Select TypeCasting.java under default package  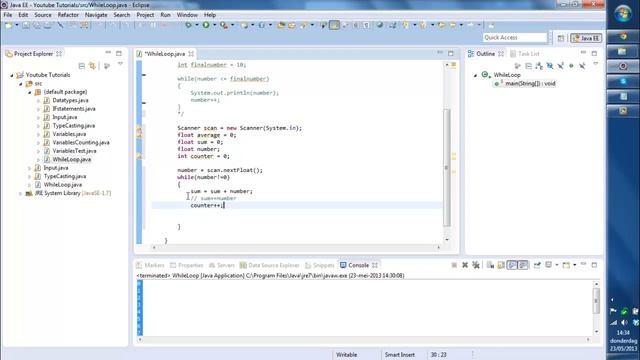pyautogui.click(x=73, y=126)
